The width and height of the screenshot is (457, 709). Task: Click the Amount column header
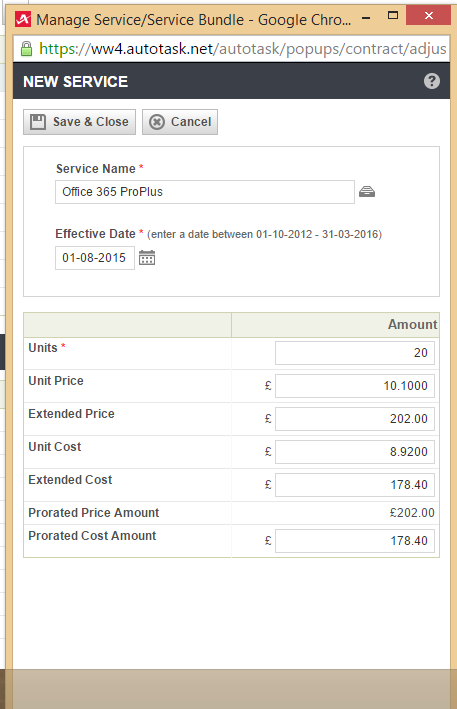pos(412,325)
